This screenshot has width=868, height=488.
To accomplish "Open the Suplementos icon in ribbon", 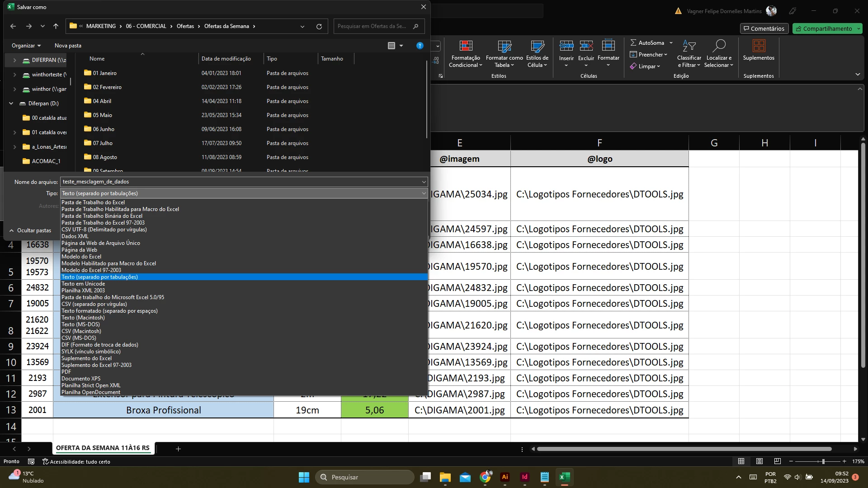I will click(759, 46).
